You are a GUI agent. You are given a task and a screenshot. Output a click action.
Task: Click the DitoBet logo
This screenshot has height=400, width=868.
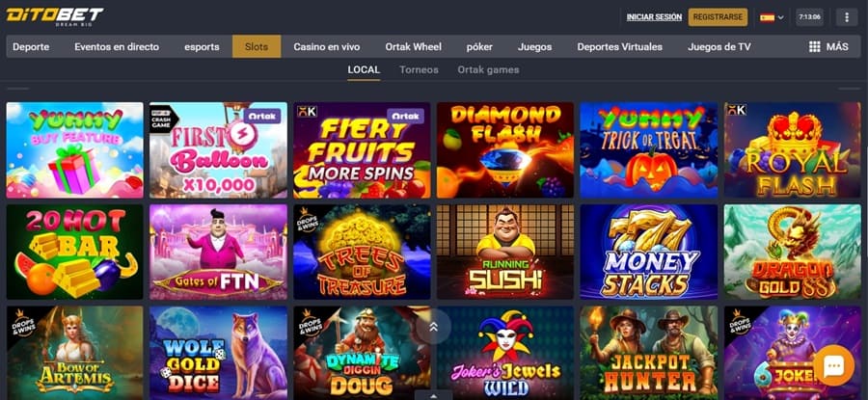click(54, 16)
